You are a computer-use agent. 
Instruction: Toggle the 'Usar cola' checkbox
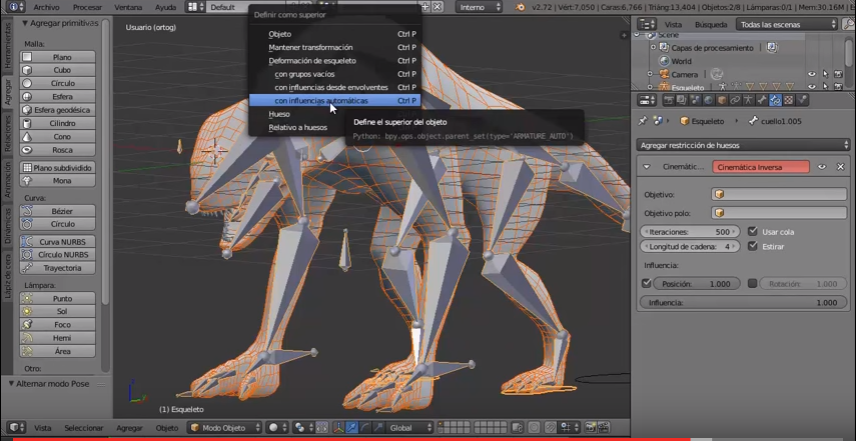pos(753,231)
